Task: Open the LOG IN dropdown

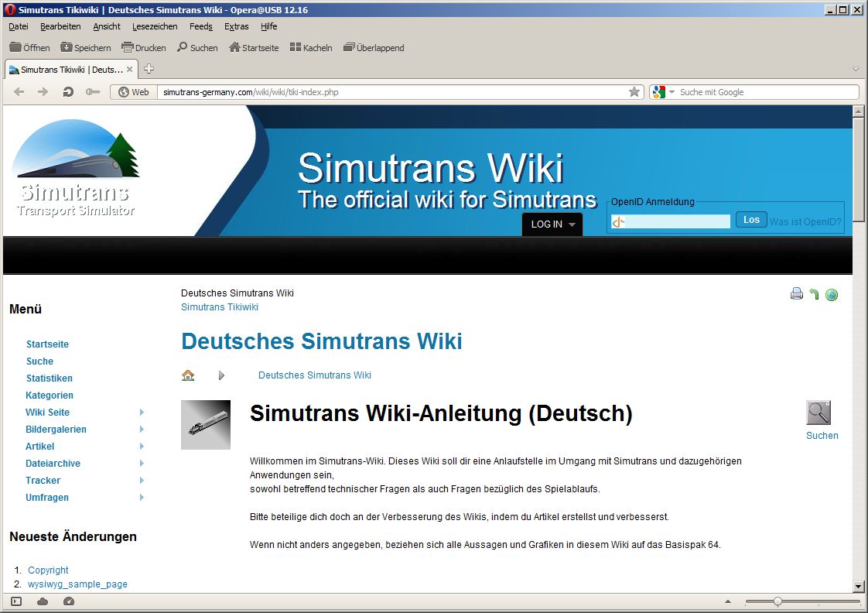Action: click(x=552, y=224)
